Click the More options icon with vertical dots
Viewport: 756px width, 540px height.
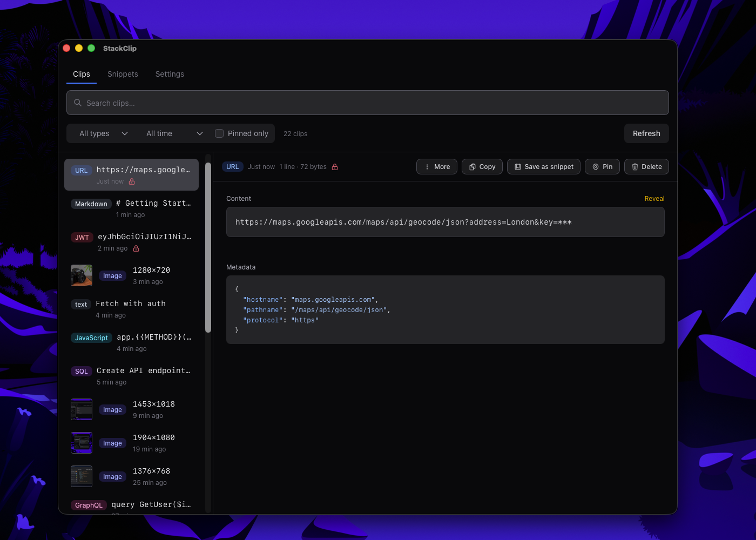click(x=427, y=166)
